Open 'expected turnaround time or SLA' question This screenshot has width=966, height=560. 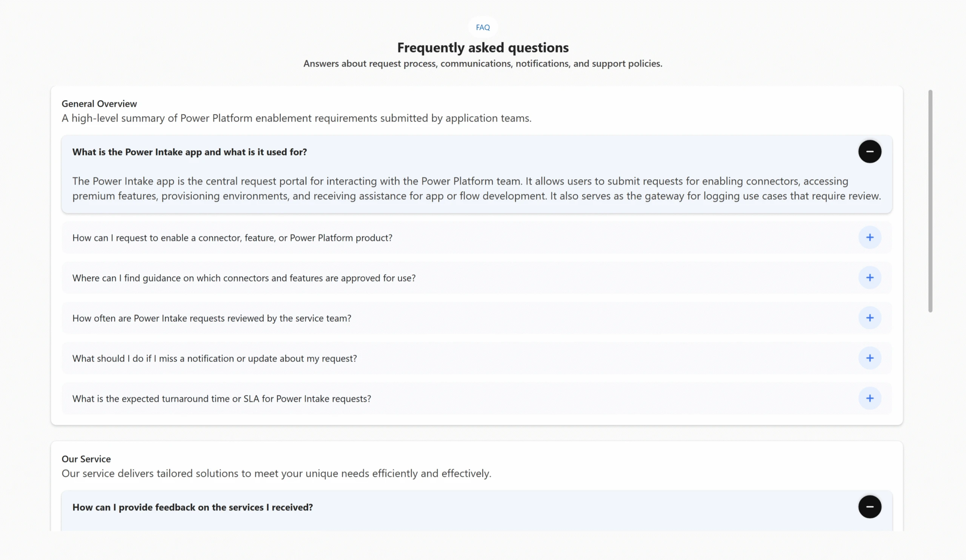click(x=222, y=399)
